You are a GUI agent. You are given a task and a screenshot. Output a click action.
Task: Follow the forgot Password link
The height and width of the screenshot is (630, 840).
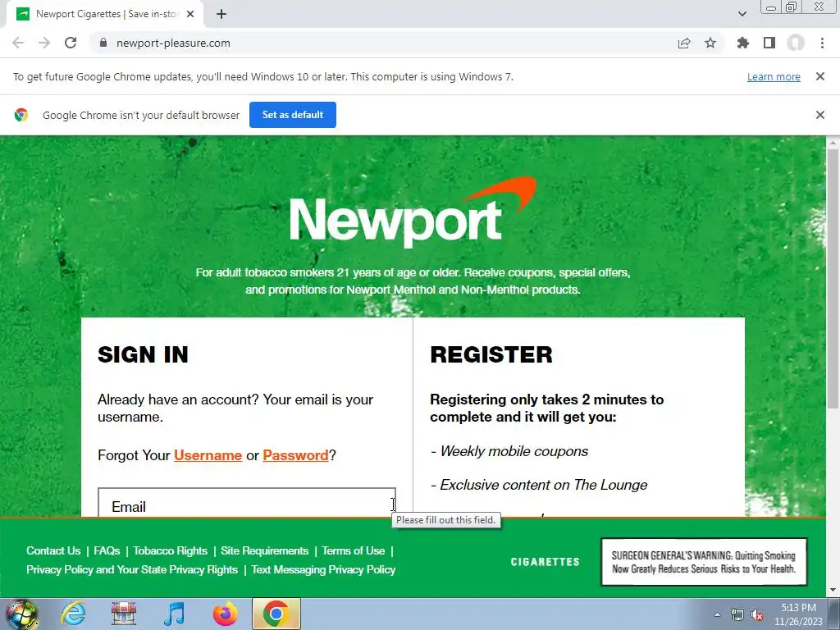(x=295, y=455)
